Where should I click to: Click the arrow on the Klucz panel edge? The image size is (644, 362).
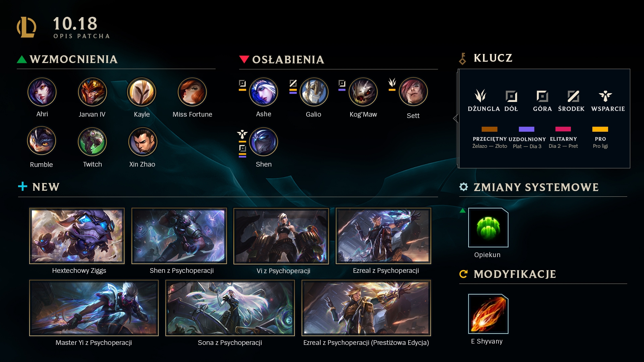click(x=455, y=118)
